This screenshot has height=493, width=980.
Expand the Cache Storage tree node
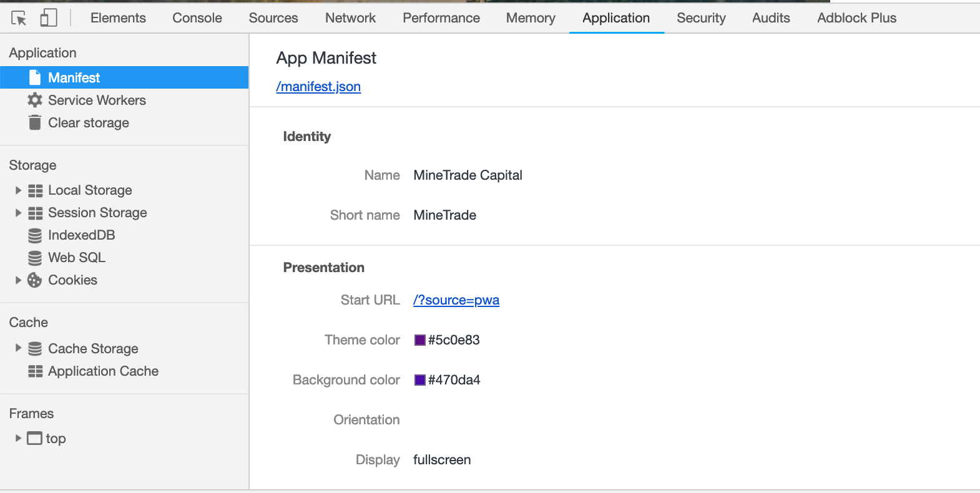[x=18, y=348]
